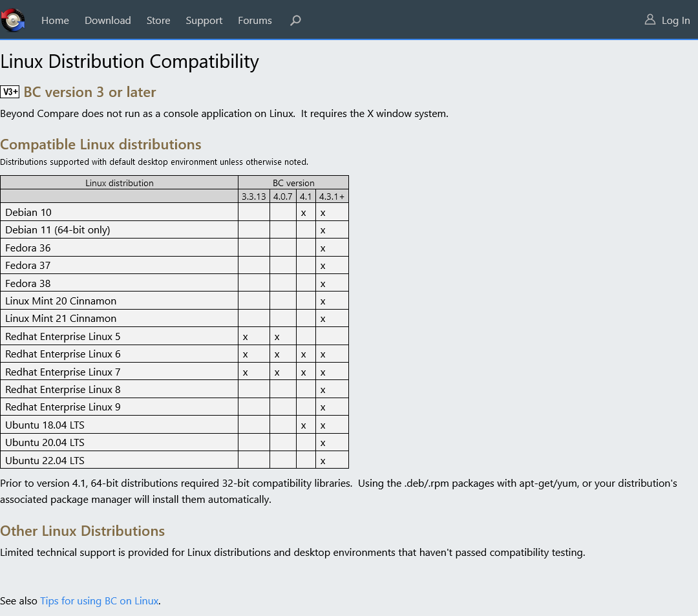Screen dimensions: 698x616
Task: Click the 4.1 version column header
Action: pyautogui.click(x=306, y=196)
